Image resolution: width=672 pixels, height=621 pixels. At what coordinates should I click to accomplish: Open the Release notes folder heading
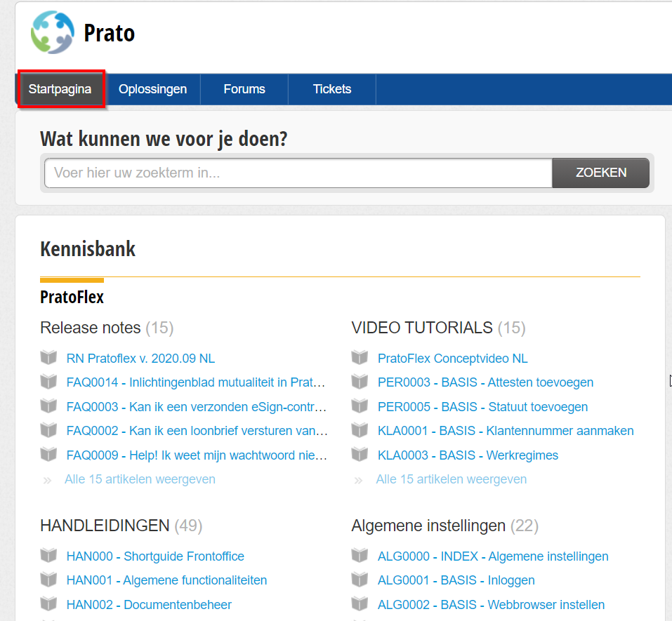(x=91, y=328)
